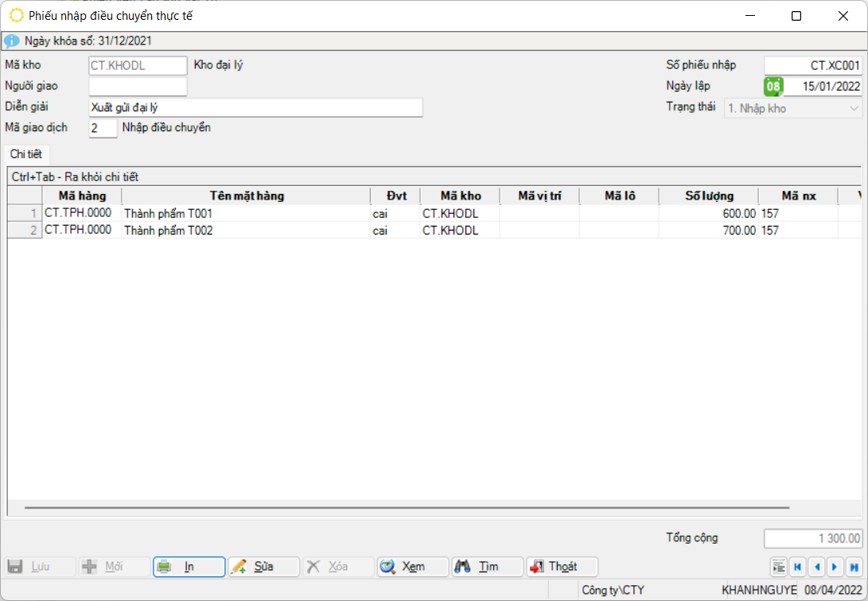Click the Số phiếu nhập field
Viewport: 868px width, 601px height.
(x=812, y=66)
